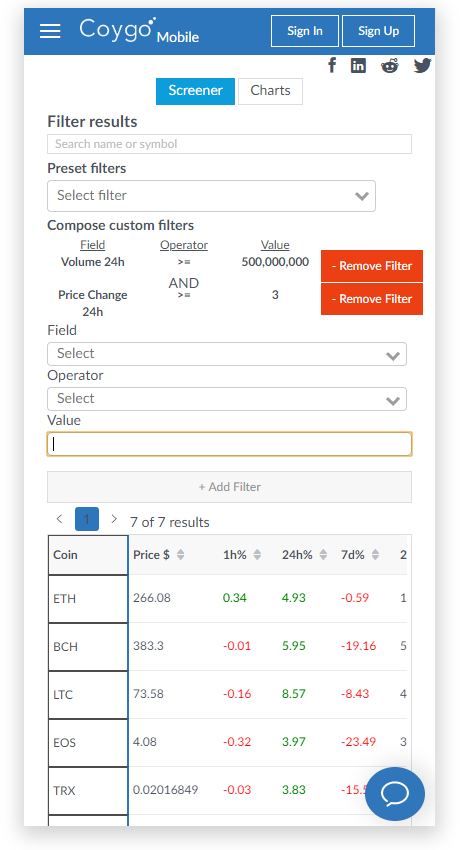Sort table by 24h% column
Image resolution: width=460 pixels, height=850 pixels.
coord(304,555)
